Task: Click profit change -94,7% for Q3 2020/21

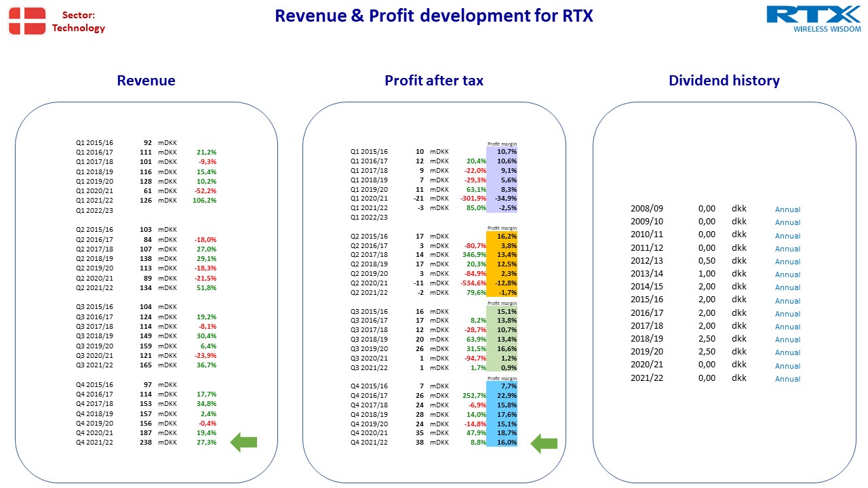Action: pyautogui.click(x=475, y=358)
